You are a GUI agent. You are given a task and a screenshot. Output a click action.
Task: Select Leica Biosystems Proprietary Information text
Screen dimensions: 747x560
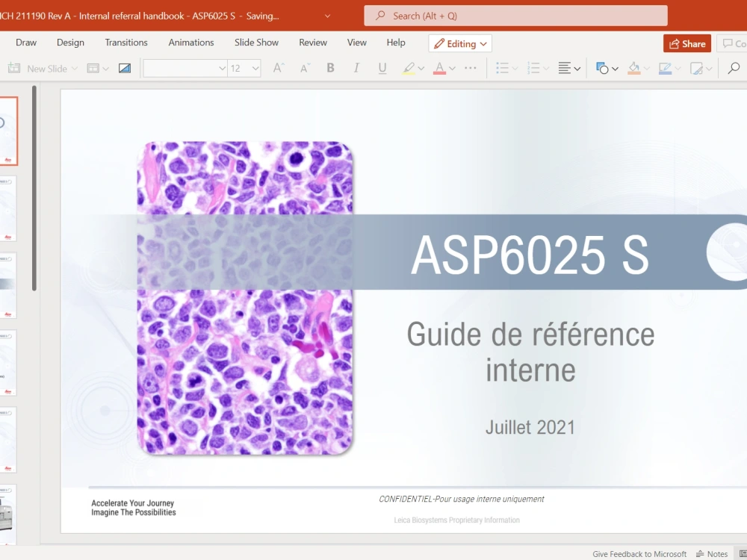click(x=456, y=520)
